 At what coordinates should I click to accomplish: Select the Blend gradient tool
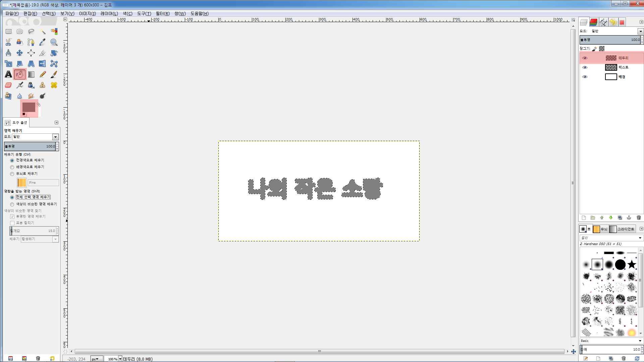31,74
